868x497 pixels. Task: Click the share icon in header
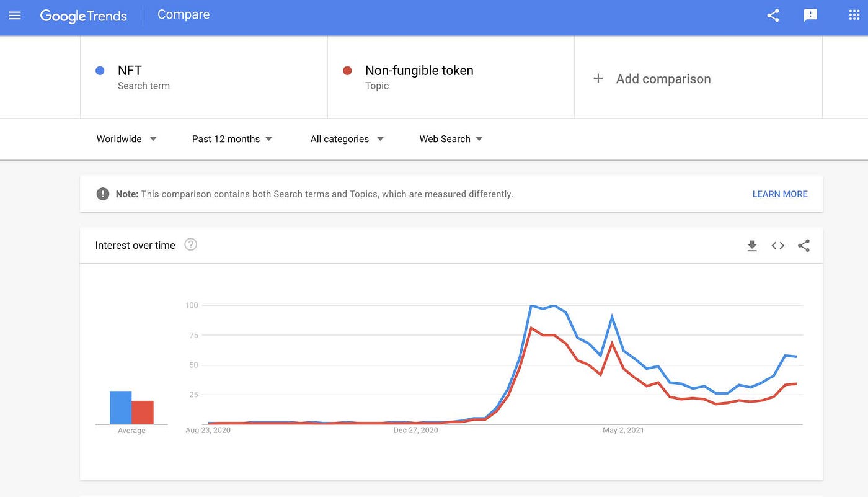773,16
